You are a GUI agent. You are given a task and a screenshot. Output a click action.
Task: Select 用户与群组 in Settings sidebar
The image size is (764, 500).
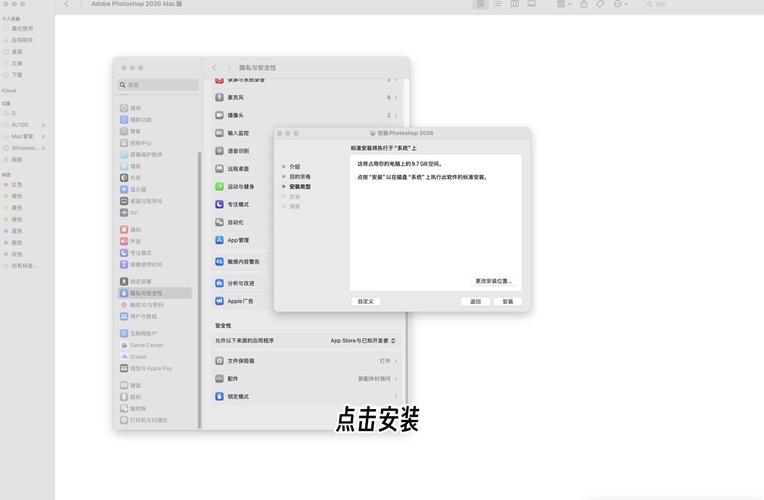[x=140, y=316]
